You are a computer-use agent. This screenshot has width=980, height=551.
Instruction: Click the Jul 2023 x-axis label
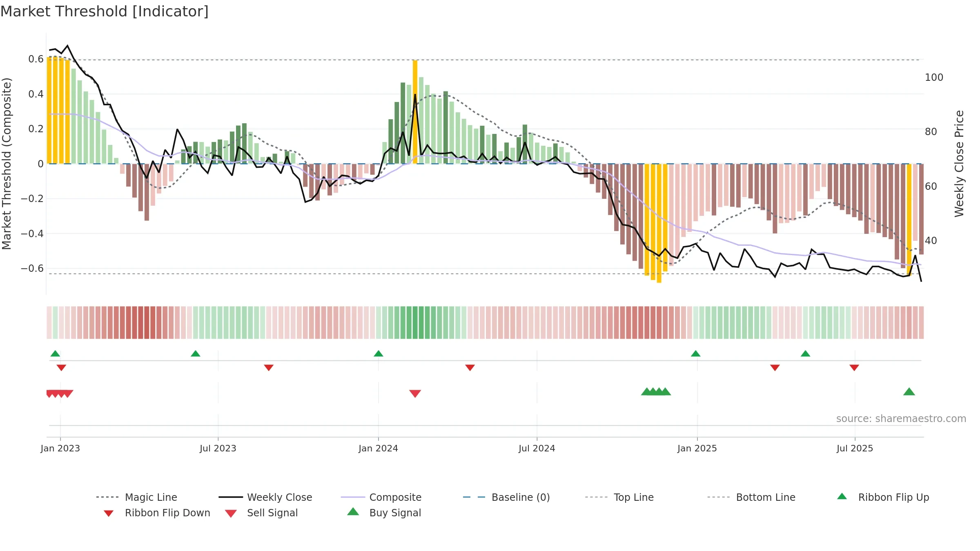(x=218, y=448)
